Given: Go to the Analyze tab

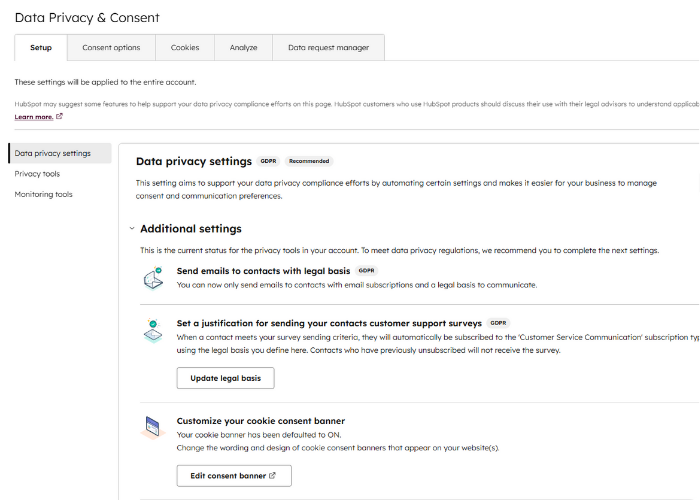Looking at the screenshot, I should (243, 47).
